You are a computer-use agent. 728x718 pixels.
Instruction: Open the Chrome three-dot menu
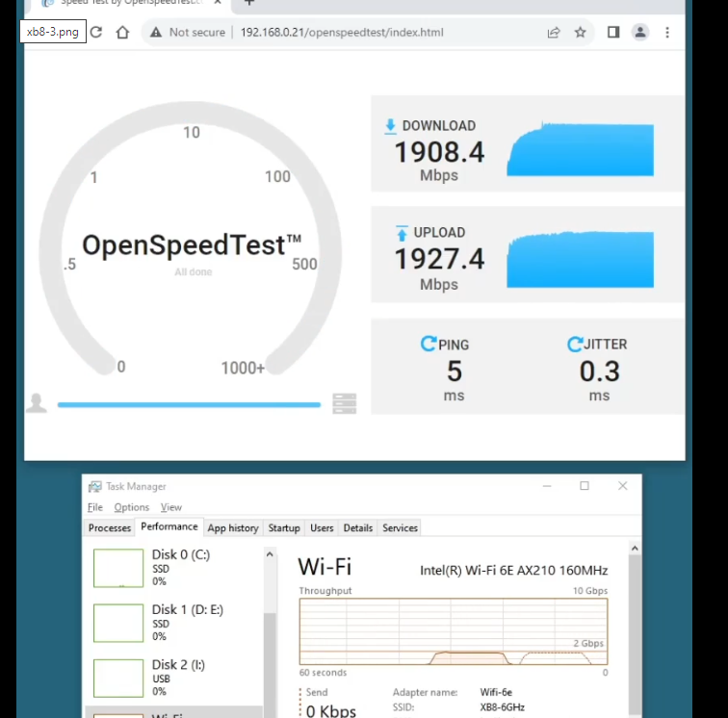[x=667, y=32]
